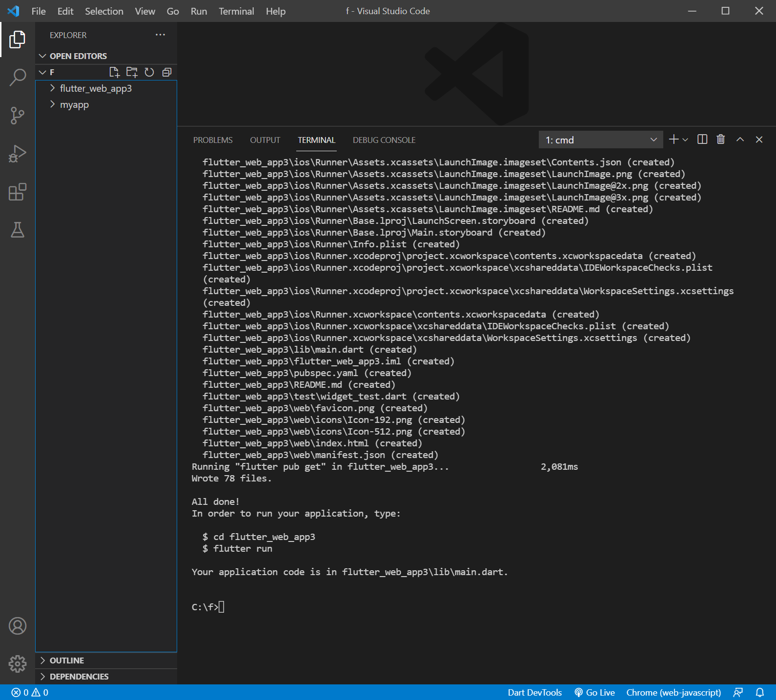Refresh the explorer file tree
Screen dimensions: 776x700
tap(149, 72)
